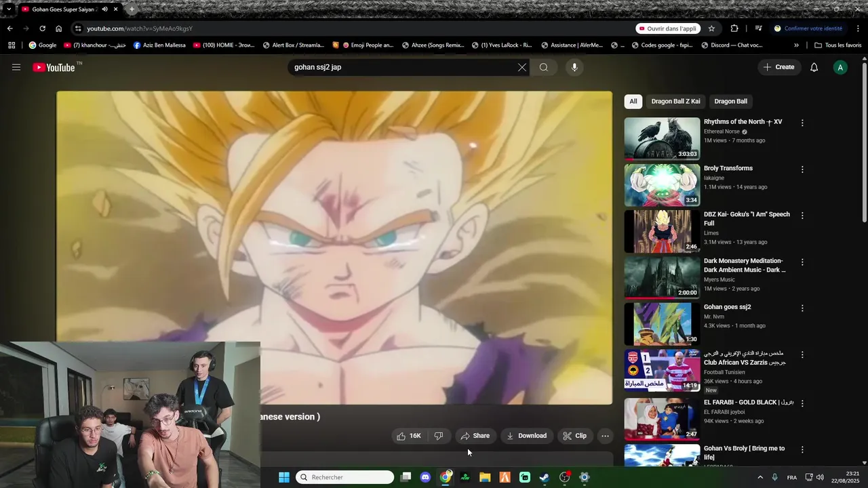Click the taskbar Rechercher search box
868x488 pixels.
point(345,477)
